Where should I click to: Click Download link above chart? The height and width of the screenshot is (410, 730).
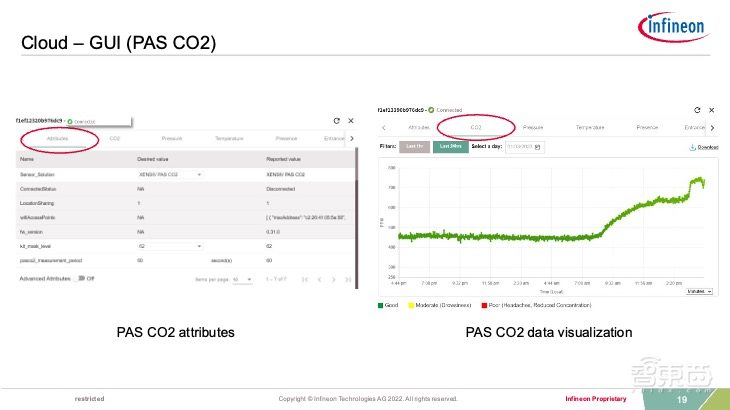pos(705,147)
